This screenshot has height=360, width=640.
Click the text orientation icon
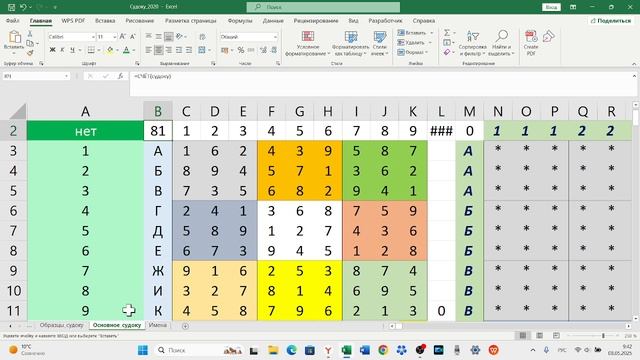(179, 37)
